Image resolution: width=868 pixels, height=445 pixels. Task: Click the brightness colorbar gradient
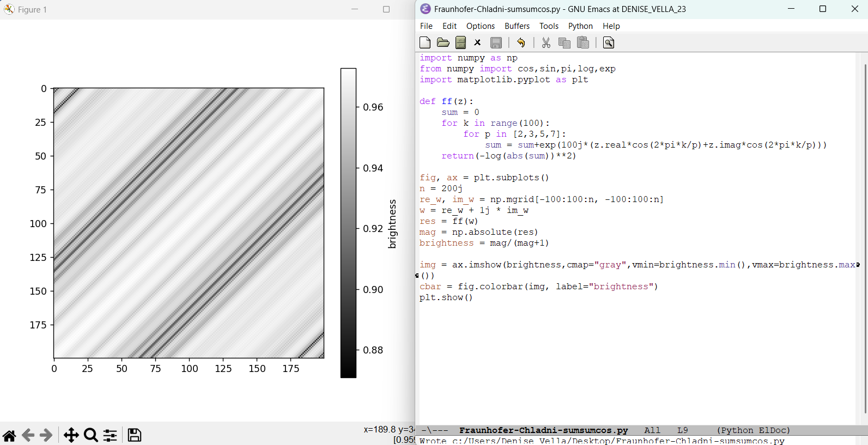coord(348,223)
